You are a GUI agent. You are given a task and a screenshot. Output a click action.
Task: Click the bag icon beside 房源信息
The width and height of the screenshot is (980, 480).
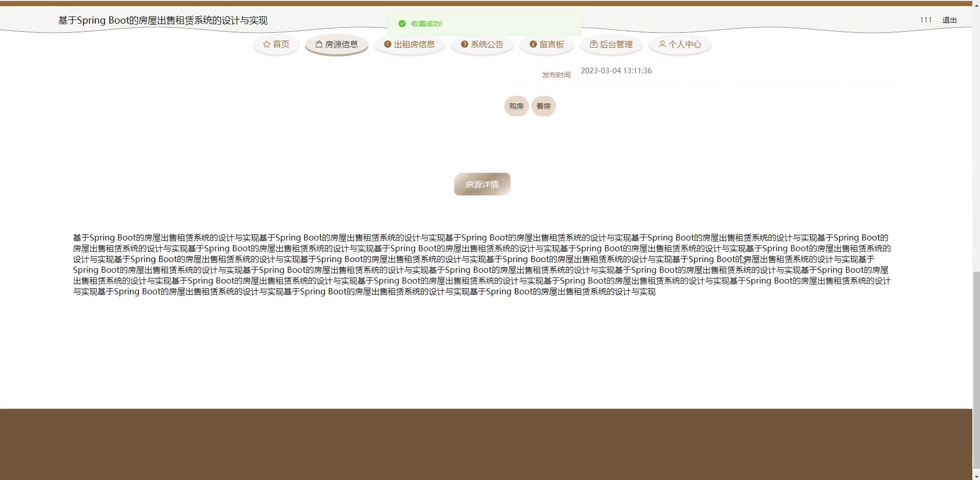319,45
